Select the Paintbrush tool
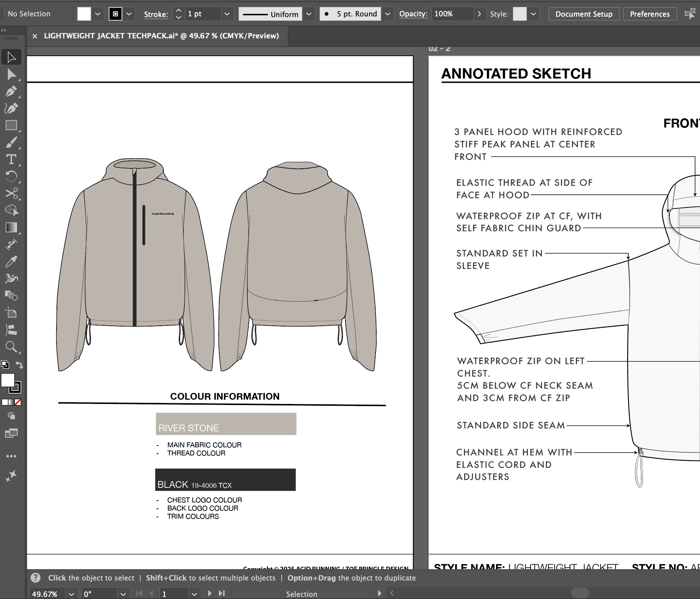 (11, 142)
